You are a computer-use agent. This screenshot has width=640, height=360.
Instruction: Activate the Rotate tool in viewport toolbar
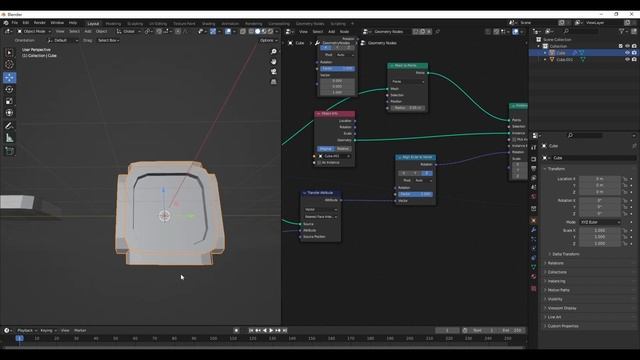[x=9, y=89]
